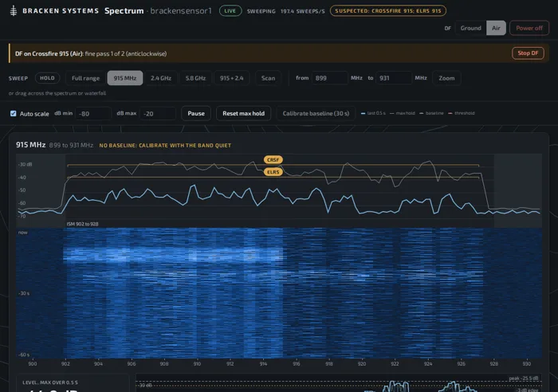The image size is (558, 392).
Task: Click the NO BASELINE warning text
Action: (x=165, y=145)
